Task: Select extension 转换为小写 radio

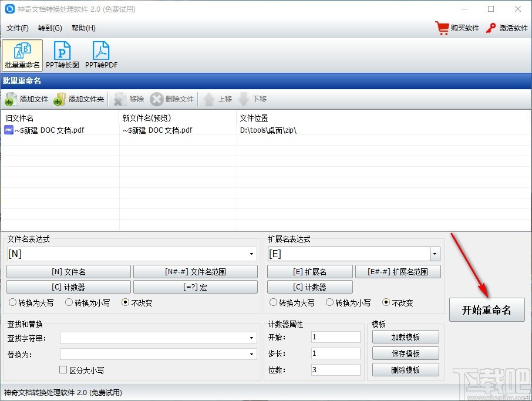Action: (x=329, y=302)
